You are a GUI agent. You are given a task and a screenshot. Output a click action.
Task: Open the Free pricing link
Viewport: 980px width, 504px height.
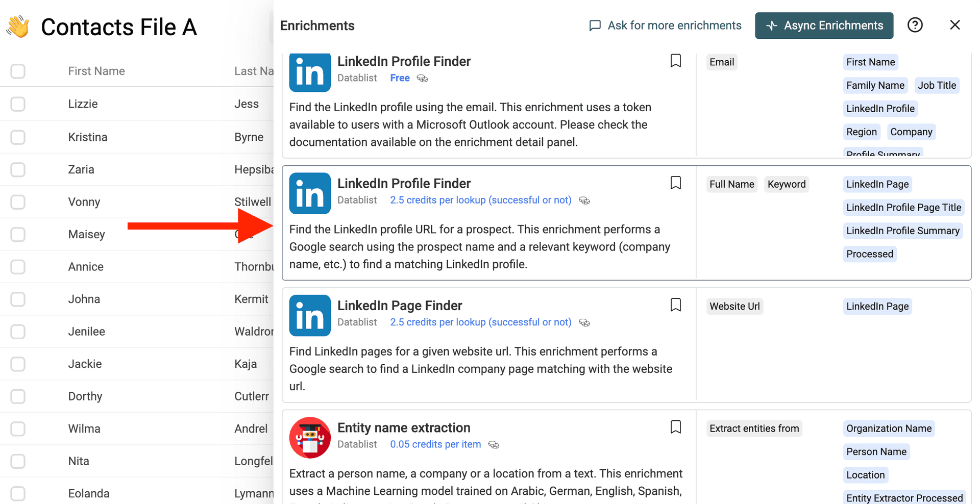click(400, 78)
